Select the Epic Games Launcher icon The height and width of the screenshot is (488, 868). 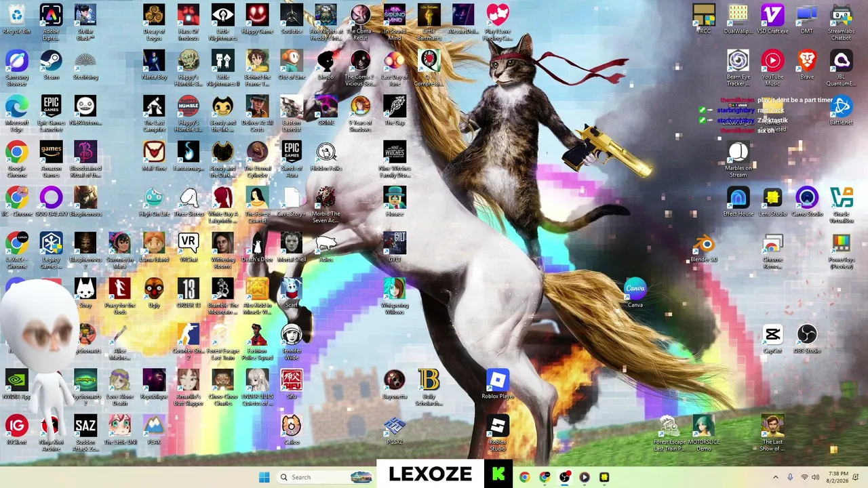tap(51, 113)
